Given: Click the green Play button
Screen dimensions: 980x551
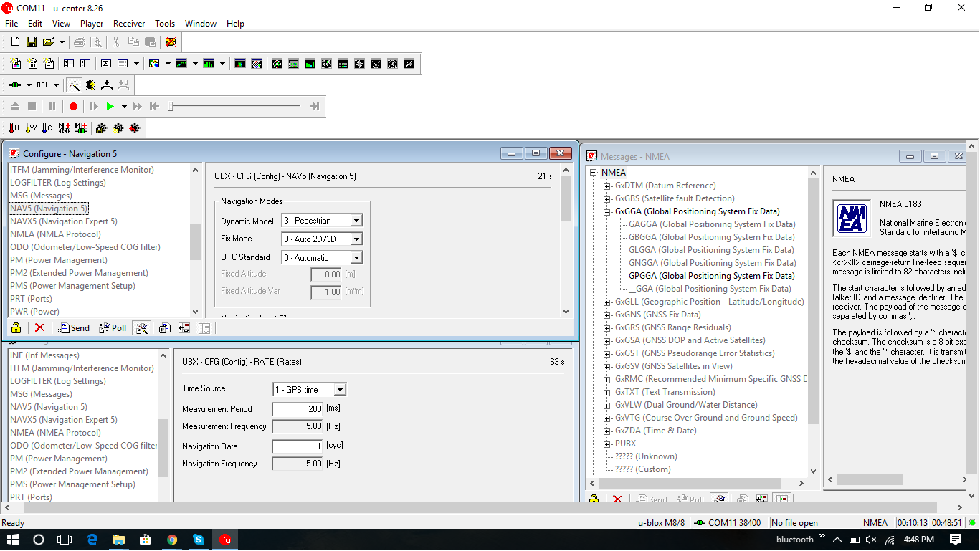Looking at the screenshot, I should [110, 106].
